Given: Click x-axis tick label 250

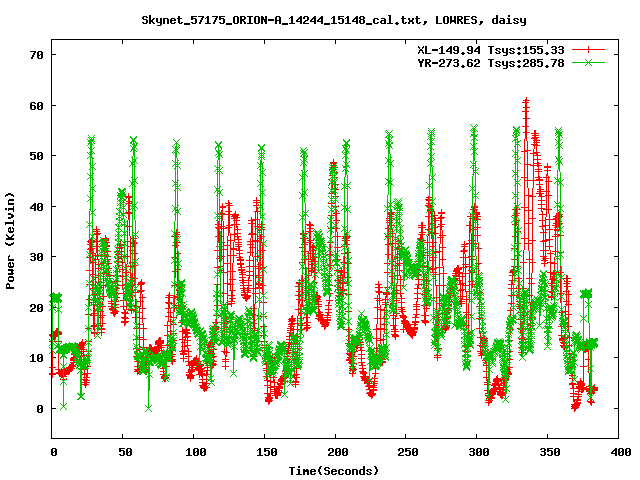Looking at the screenshot, I should pos(408,452).
